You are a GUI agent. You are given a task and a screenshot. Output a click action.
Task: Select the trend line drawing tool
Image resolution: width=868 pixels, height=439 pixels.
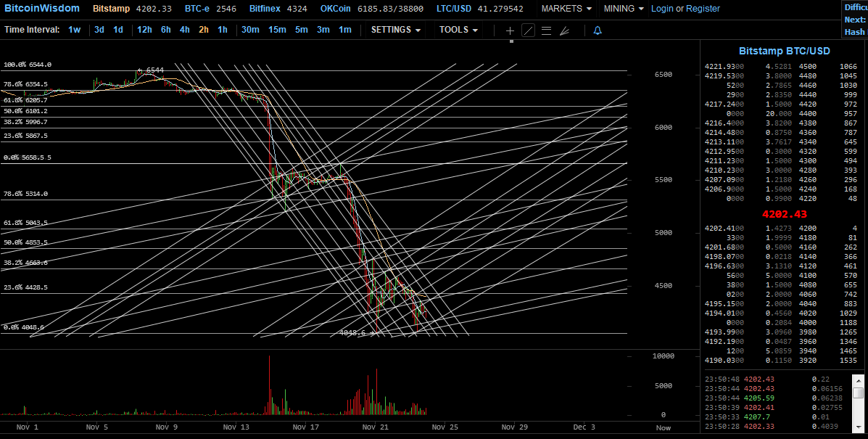point(528,30)
